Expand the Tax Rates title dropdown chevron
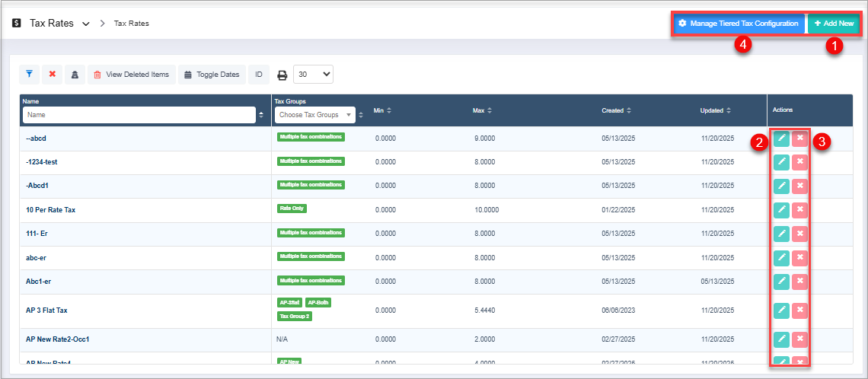Screen dimensions: 868x379 [x=85, y=24]
